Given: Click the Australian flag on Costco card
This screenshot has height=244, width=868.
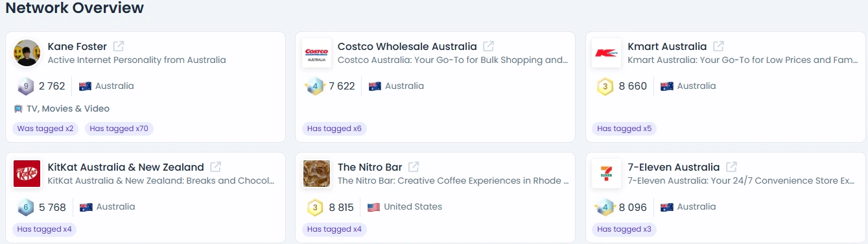Looking at the screenshot, I should [375, 86].
